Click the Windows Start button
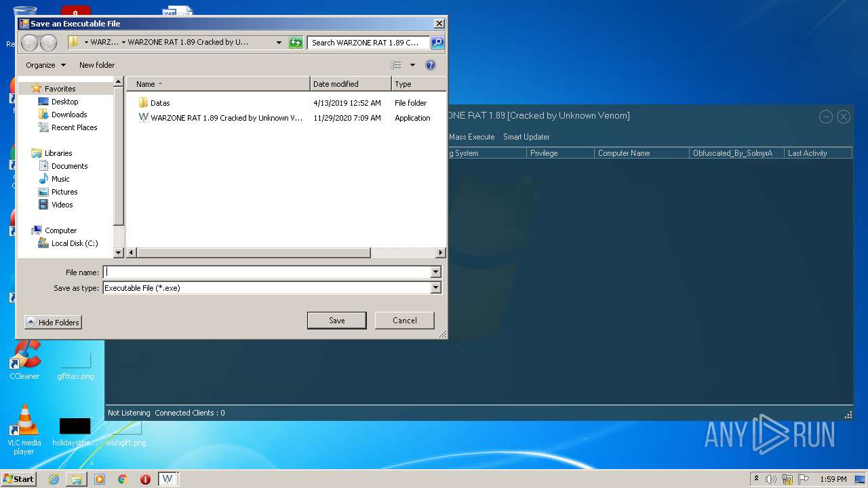The image size is (868, 488). (x=18, y=479)
